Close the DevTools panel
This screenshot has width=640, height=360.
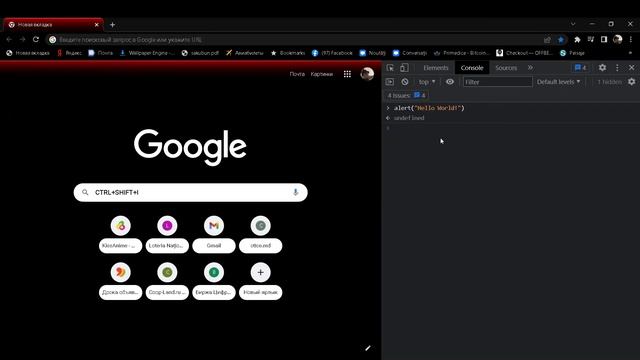point(631,68)
